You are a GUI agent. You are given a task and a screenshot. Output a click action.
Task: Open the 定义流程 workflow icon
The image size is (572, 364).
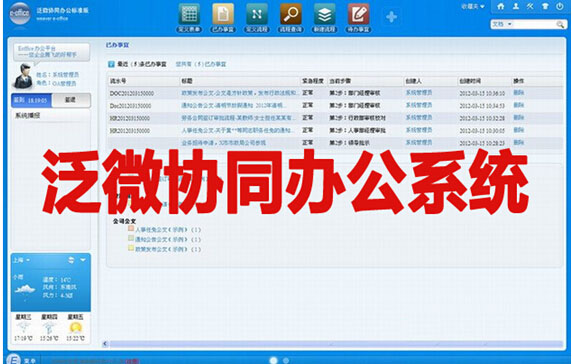click(x=257, y=15)
